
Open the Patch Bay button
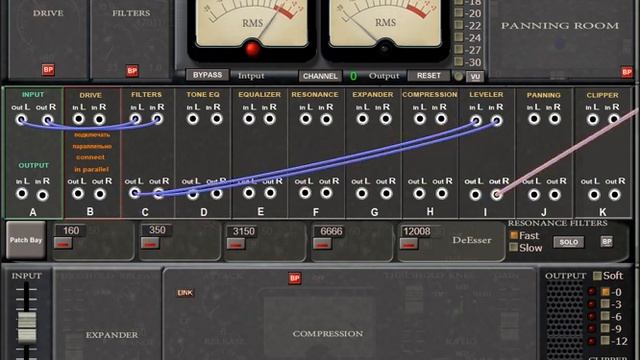point(26,240)
